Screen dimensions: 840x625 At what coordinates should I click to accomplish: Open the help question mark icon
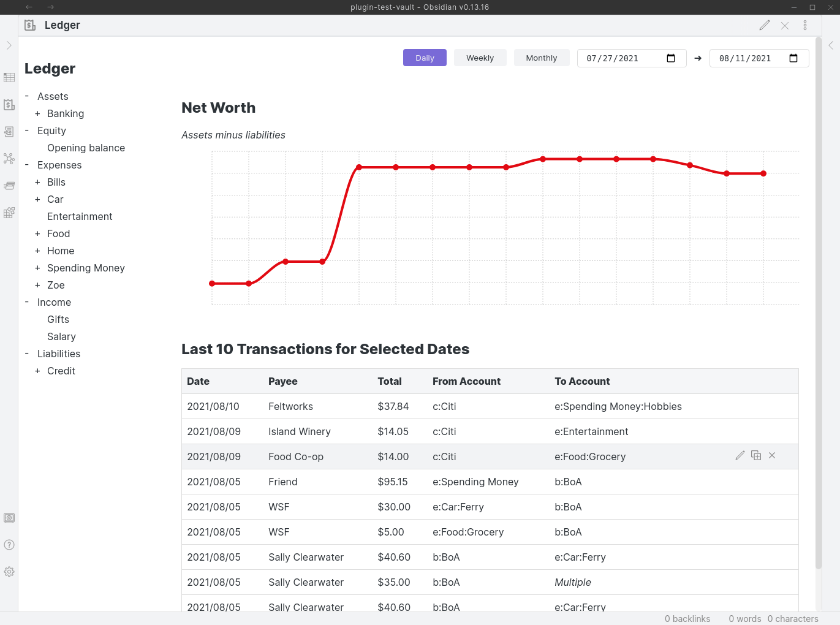tap(9, 544)
